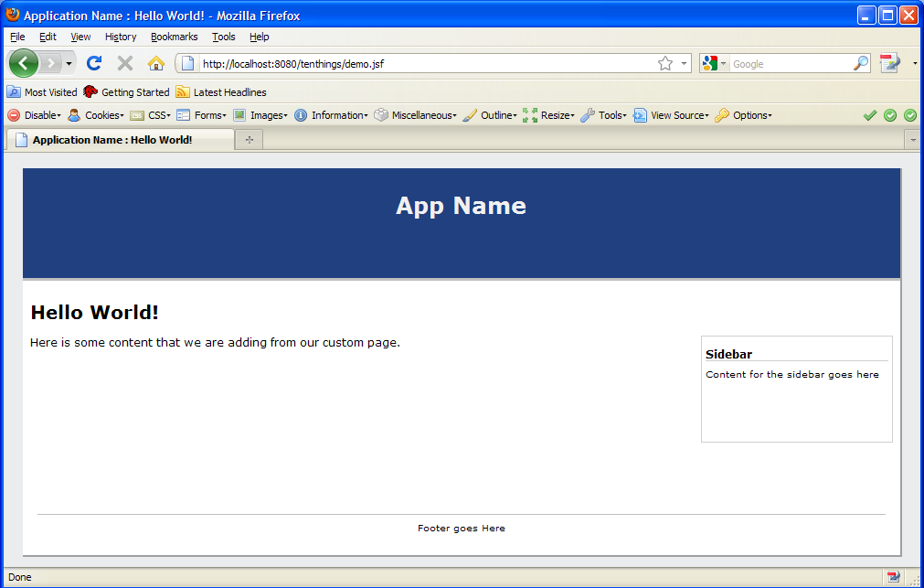This screenshot has width=924, height=588.
Task: Bookmark this page with the star icon
Action: click(665, 63)
